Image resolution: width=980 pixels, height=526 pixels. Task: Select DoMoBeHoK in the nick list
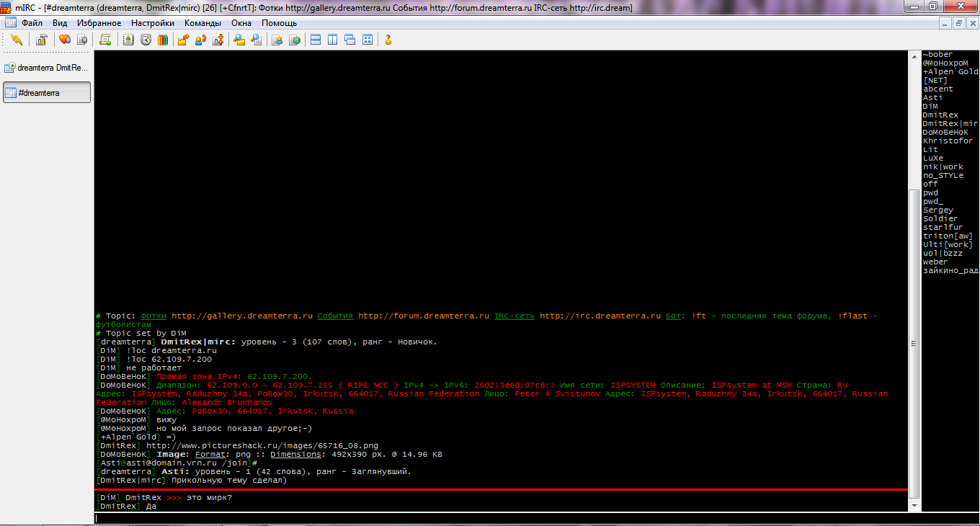[945, 133]
